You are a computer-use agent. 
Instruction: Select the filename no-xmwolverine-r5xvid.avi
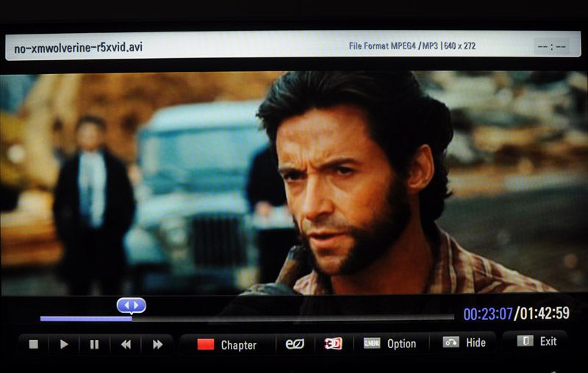(x=79, y=48)
